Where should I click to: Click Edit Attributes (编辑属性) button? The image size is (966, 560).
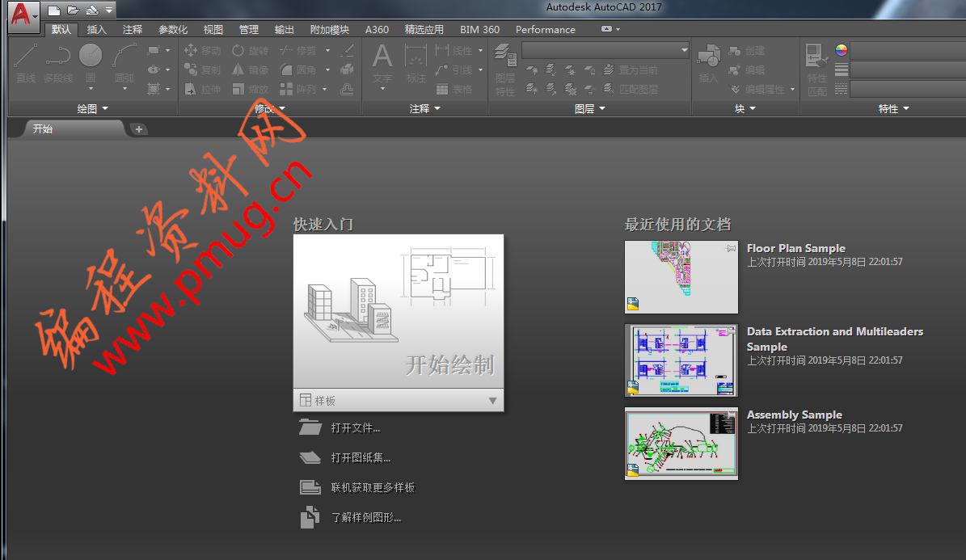point(757,90)
